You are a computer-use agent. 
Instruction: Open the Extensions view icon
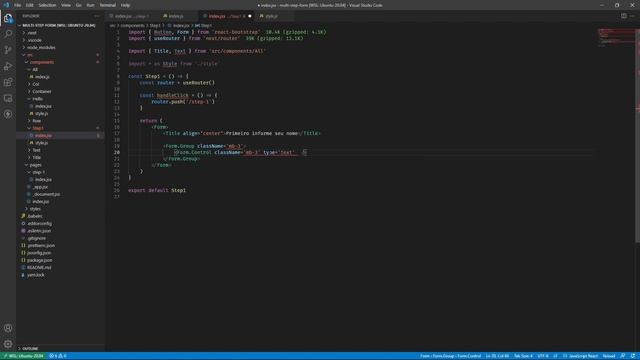tap(8, 82)
